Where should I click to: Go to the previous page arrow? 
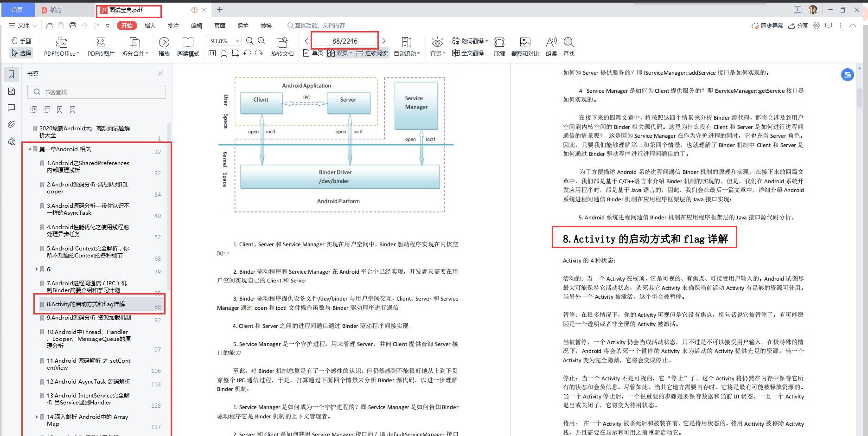point(306,41)
